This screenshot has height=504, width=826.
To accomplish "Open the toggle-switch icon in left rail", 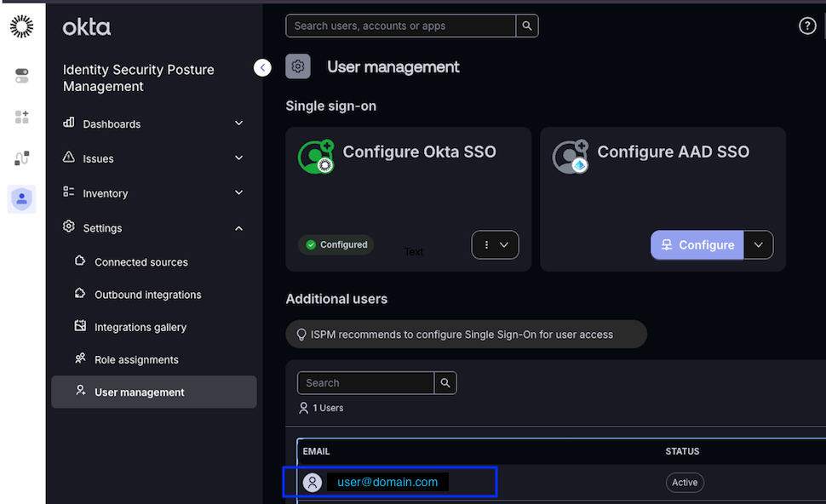I will [x=21, y=75].
